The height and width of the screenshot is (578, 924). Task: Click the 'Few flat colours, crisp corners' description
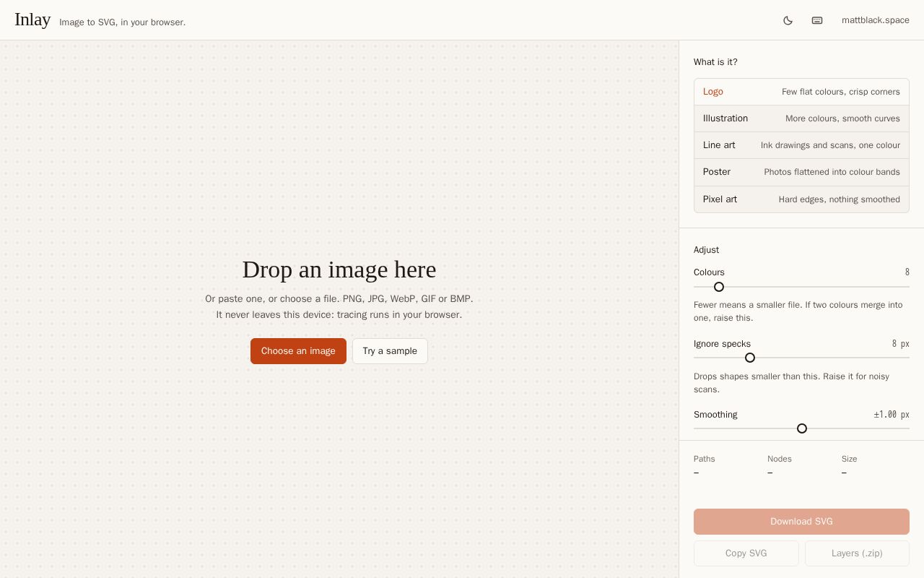point(841,92)
